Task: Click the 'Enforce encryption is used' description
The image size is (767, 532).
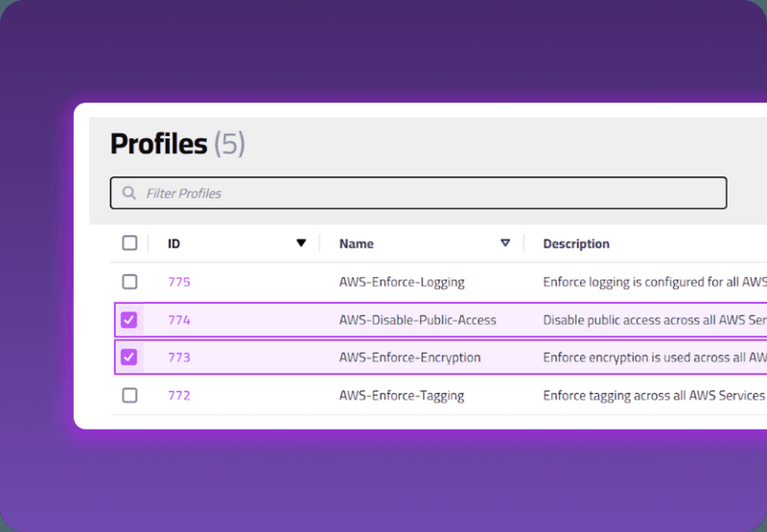Action: click(655, 358)
